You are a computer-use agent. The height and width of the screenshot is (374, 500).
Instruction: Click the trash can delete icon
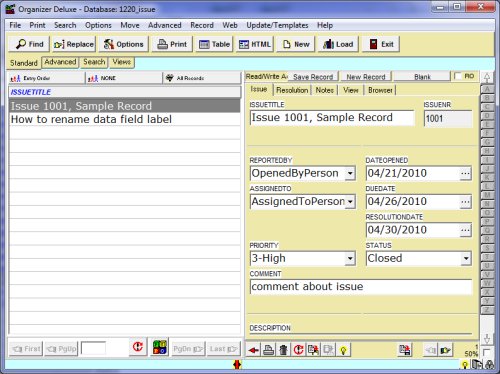[x=283, y=350]
